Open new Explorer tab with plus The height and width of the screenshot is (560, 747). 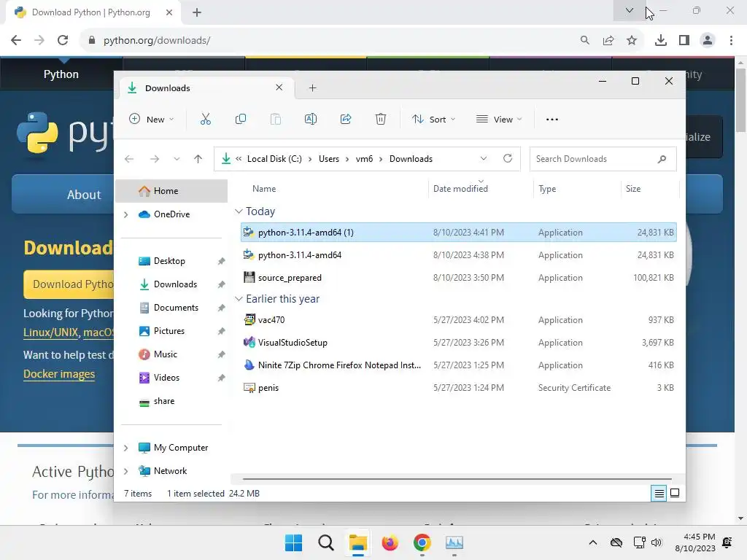tap(312, 87)
